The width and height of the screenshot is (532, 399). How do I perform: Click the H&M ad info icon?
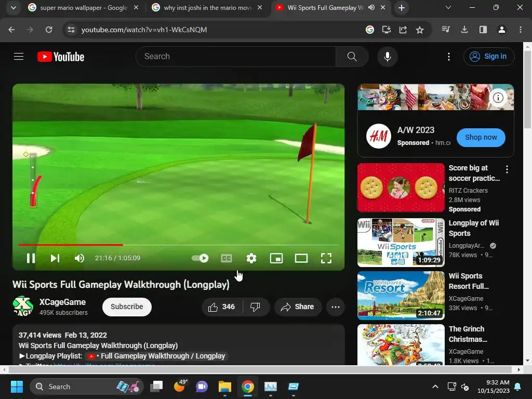coord(498,98)
